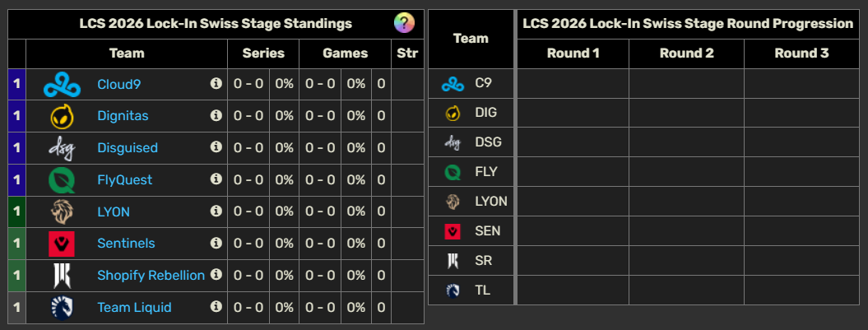The height and width of the screenshot is (330, 868).
Task: Click the FlyQuest logo in standings
Action: click(x=62, y=179)
